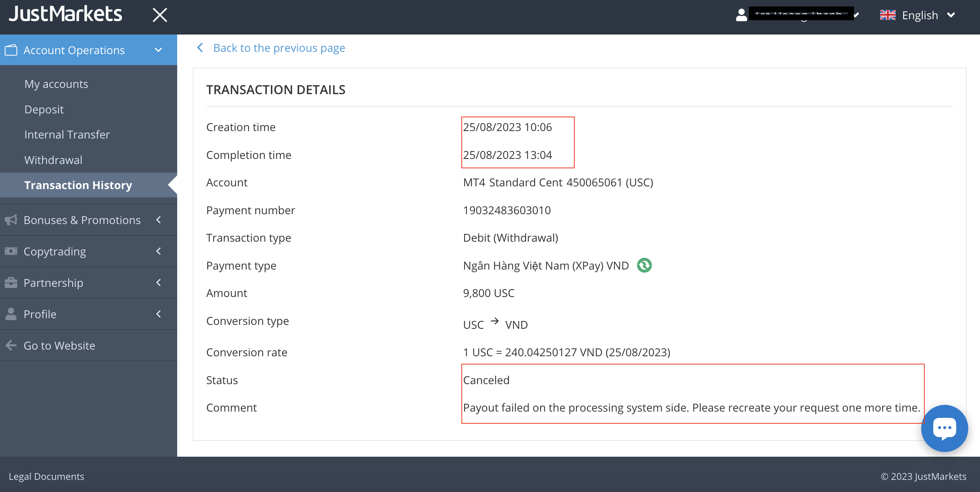Go to Internal Transfer
The image size is (980, 492).
pyautogui.click(x=67, y=135)
